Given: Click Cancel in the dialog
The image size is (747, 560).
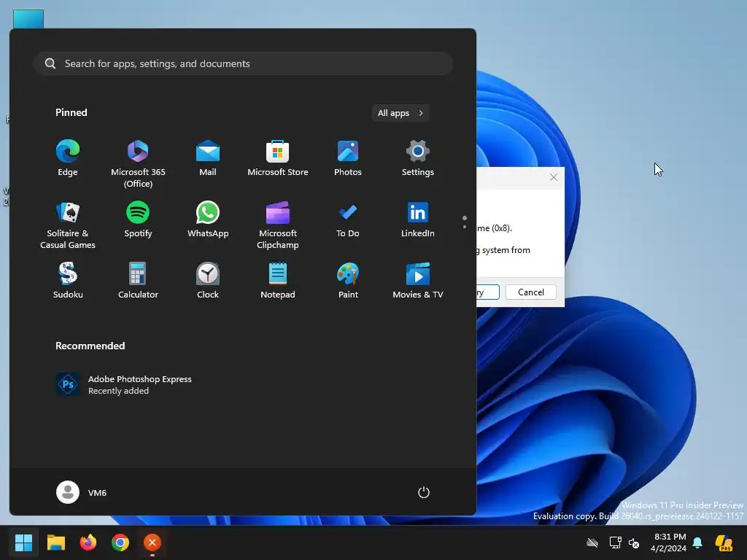Looking at the screenshot, I should pyautogui.click(x=531, y=292).
